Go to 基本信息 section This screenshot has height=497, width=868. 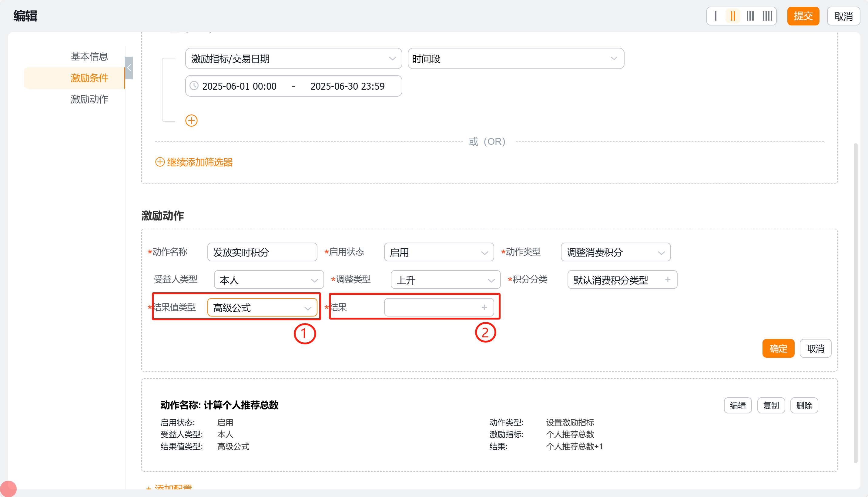pyautogui.click(x=89, y=56)
